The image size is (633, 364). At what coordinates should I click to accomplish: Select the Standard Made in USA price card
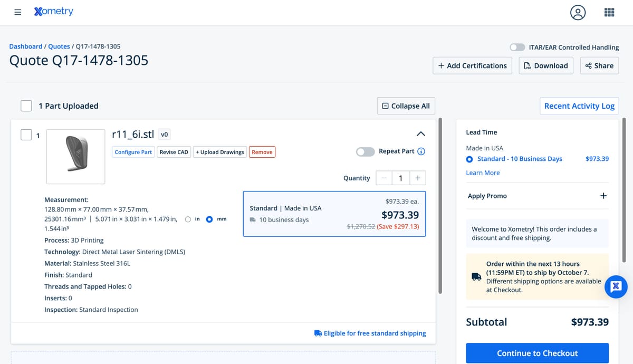334,214
